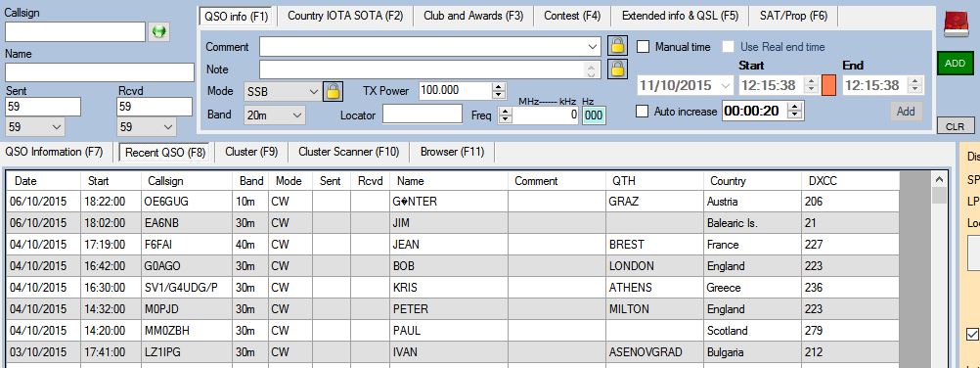Toggle the Note field padlock icon
Image resolution: width=980 pixels, height=368 pixels.
[x=617, y=69]
